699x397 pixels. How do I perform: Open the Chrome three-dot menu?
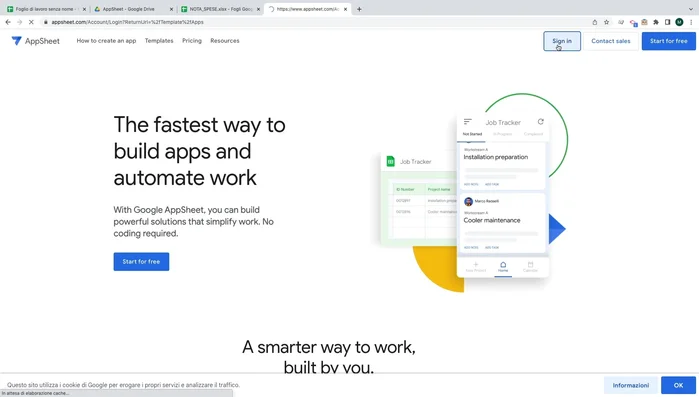coord(691,22)
